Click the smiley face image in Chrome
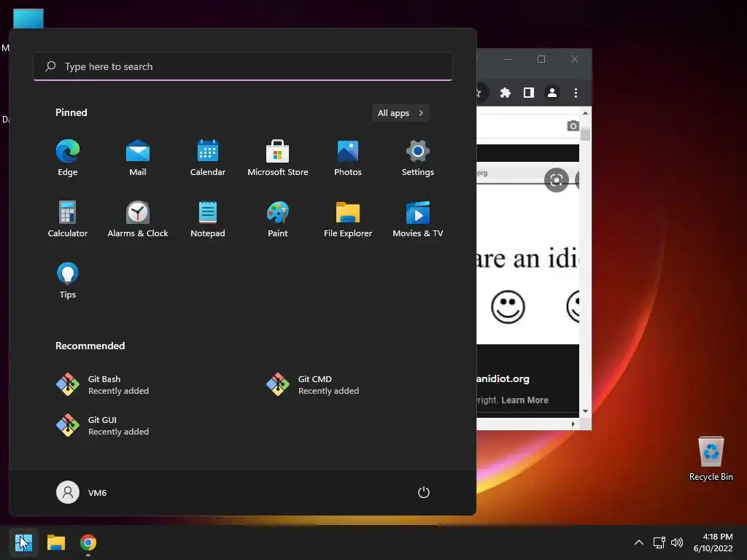Image resolution: width=747 pixels, height=560 pixels. click(508, 307)
